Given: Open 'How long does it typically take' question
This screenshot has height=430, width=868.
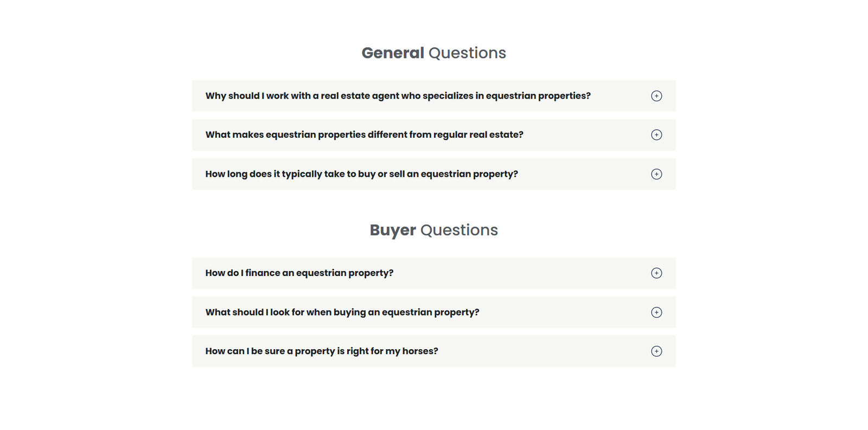Looking at the screenshot, I should click(x=361, y=174).
